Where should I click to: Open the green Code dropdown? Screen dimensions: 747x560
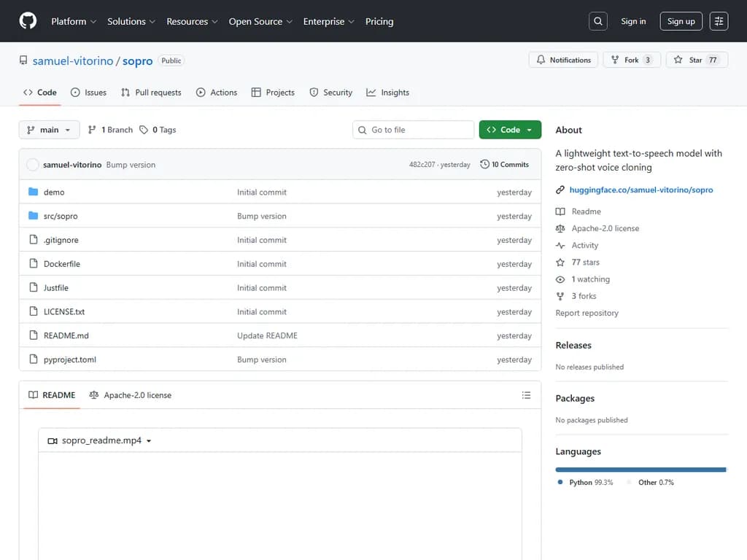click(x=510, y=130)
